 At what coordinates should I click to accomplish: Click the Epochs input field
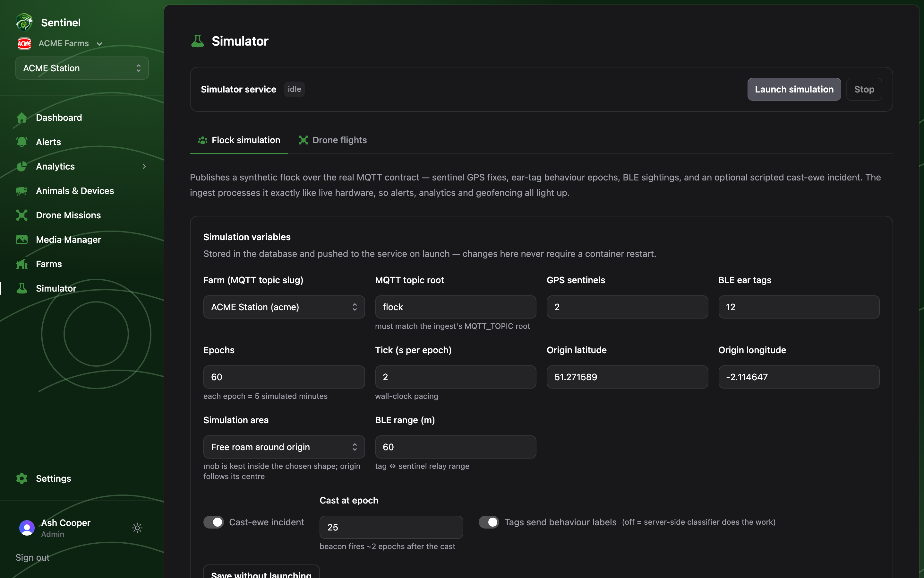(x=284, y=377)
